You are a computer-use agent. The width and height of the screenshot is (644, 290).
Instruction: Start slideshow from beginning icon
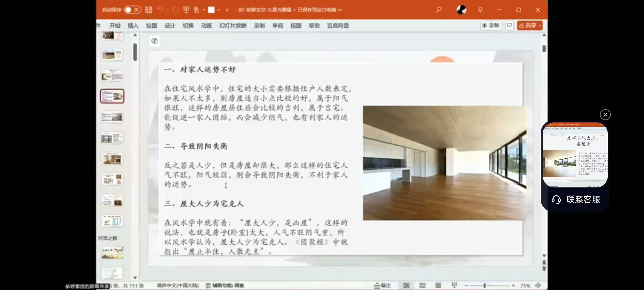(x=186, y=10)
